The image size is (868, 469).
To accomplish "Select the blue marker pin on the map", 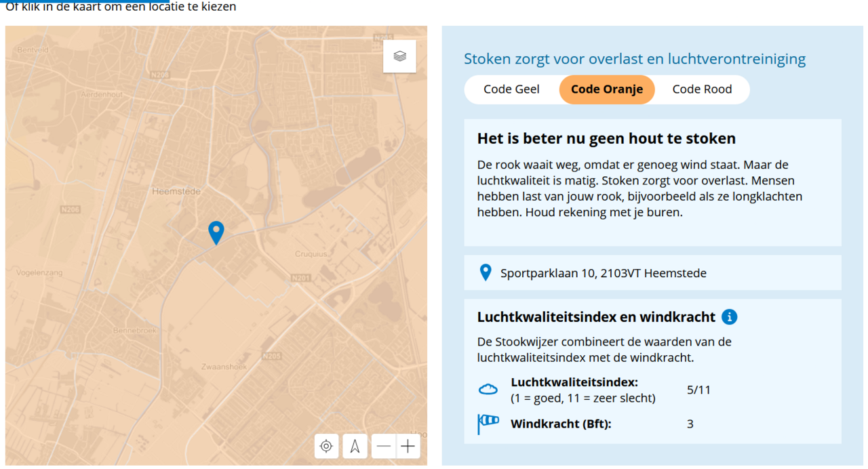I will tap(216, 232).
